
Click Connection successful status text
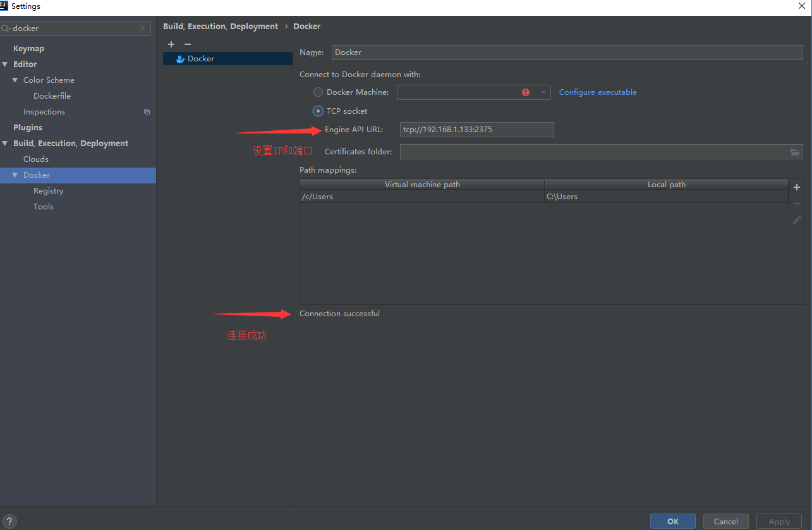[339, 314]
